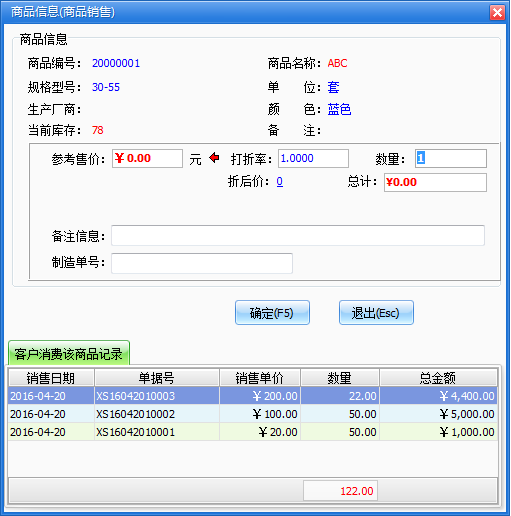
Task: Sort by the 销售日期 column header
Action: click(51, 378)
